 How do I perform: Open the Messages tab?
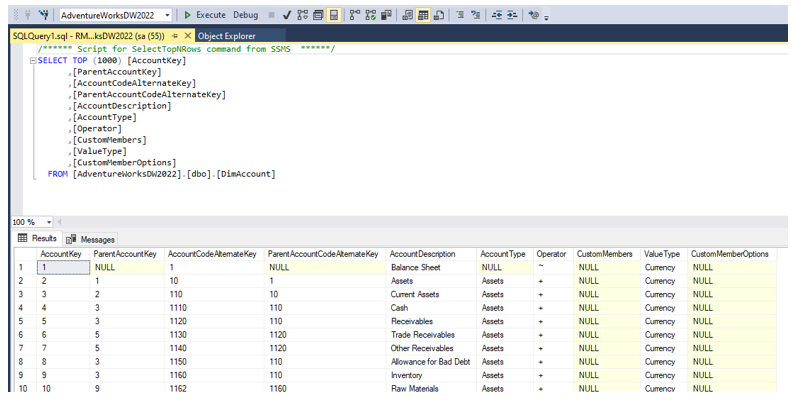[91, 240]
